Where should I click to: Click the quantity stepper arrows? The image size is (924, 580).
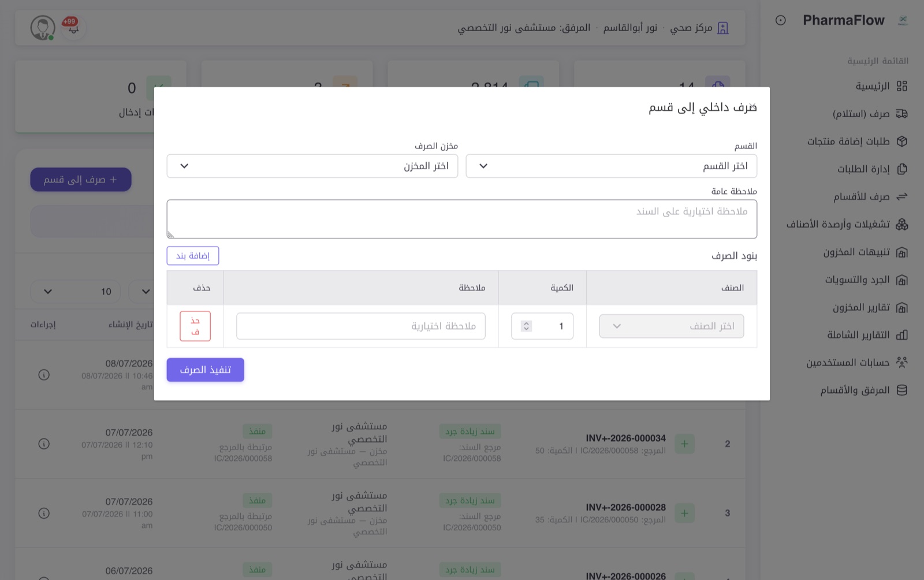pyautogui.click(x=526, y=326)
